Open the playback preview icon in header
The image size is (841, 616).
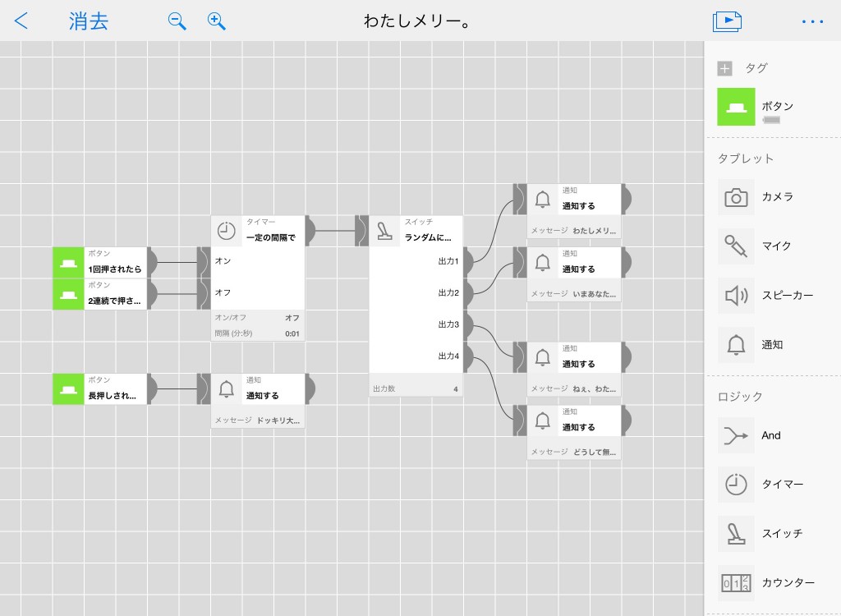pyautogui.click(x=728, y=21)
